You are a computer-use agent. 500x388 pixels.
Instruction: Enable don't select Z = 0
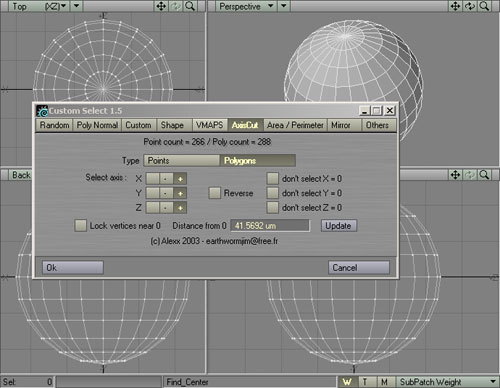tap(273, 207)
